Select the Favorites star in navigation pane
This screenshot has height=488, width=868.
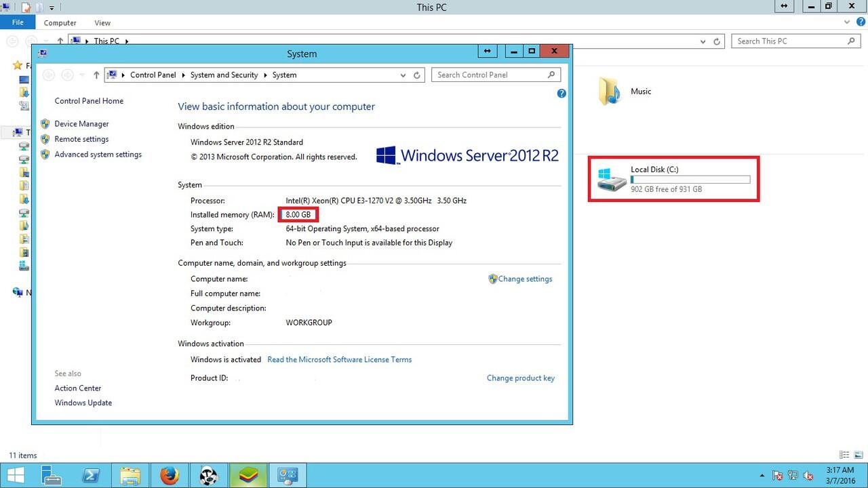click(x=18, y=66)
